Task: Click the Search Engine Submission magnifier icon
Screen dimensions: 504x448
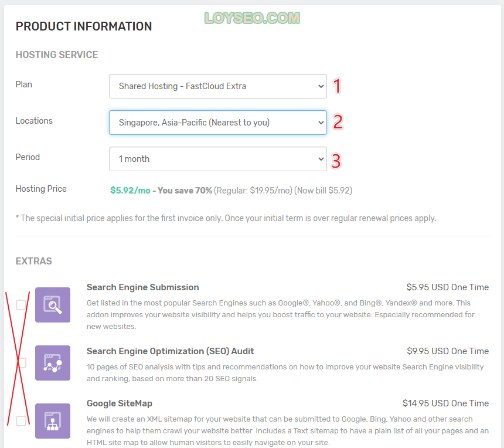Action: coord(53,305)
